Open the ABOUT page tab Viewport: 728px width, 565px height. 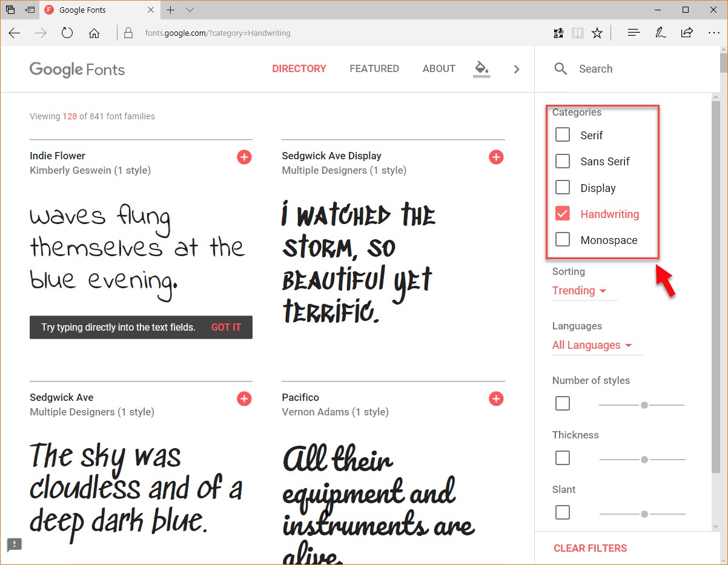point(438,69)
